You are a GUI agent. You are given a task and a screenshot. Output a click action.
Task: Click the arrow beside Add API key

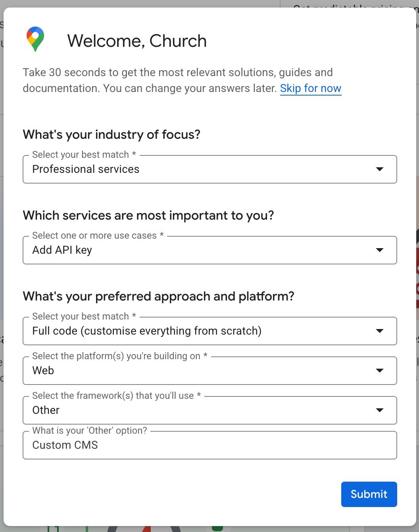tap(380, 250)
